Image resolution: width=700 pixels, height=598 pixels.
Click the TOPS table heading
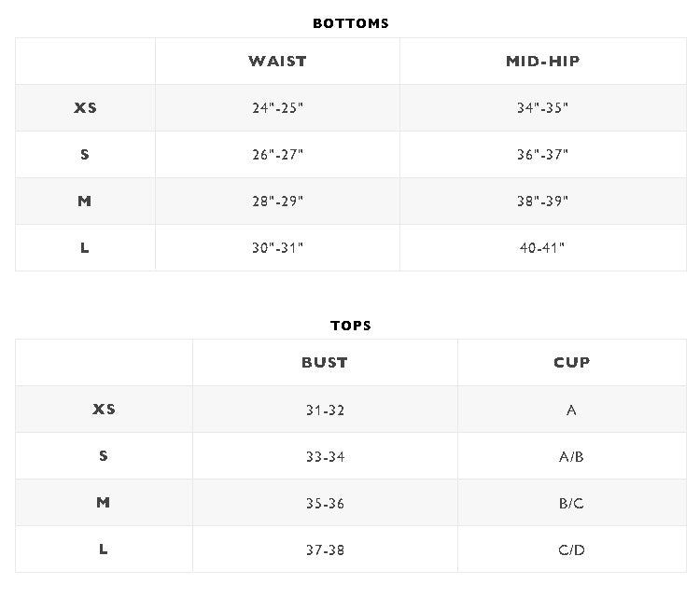[x=350, y=326]
